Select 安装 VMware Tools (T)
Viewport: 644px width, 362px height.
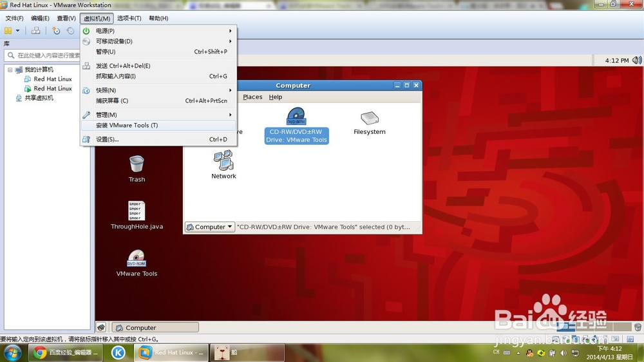pos(158,126)
